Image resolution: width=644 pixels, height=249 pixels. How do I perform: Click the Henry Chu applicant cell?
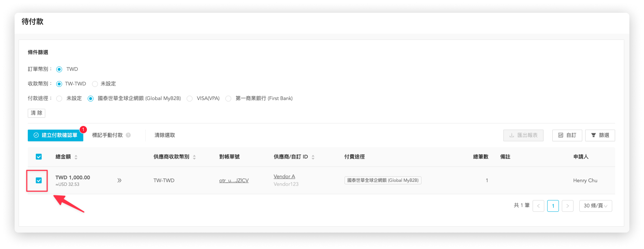point(585,180)
